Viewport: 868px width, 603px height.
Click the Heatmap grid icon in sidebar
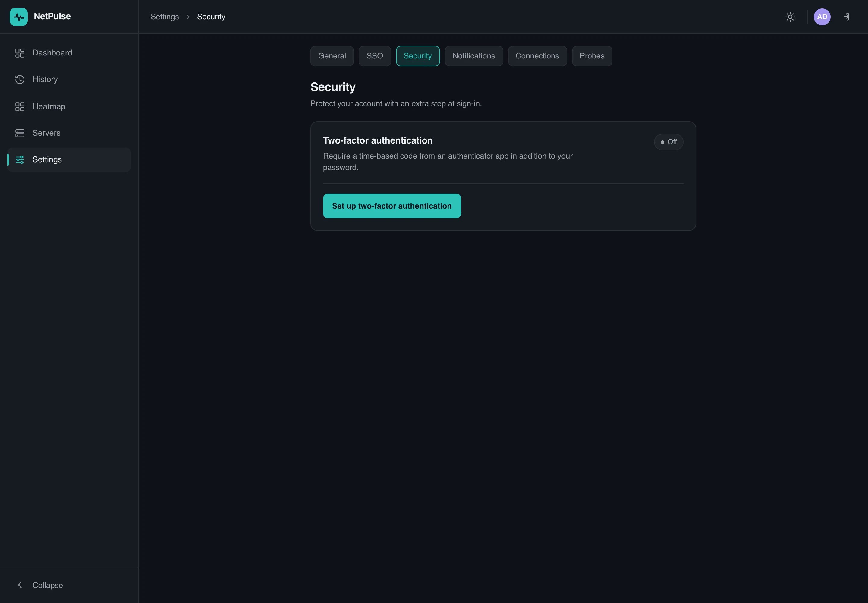click(x=20, y=106)
